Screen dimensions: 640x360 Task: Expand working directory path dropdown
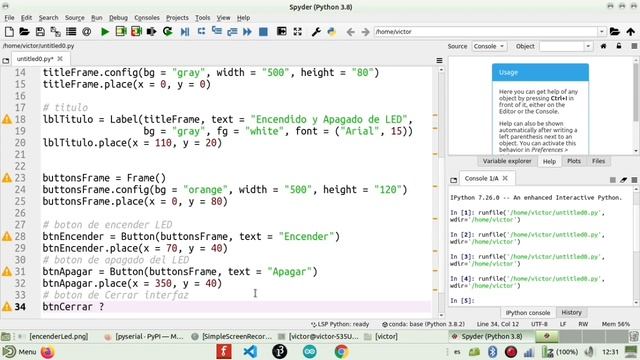click(x=602, y=31)
